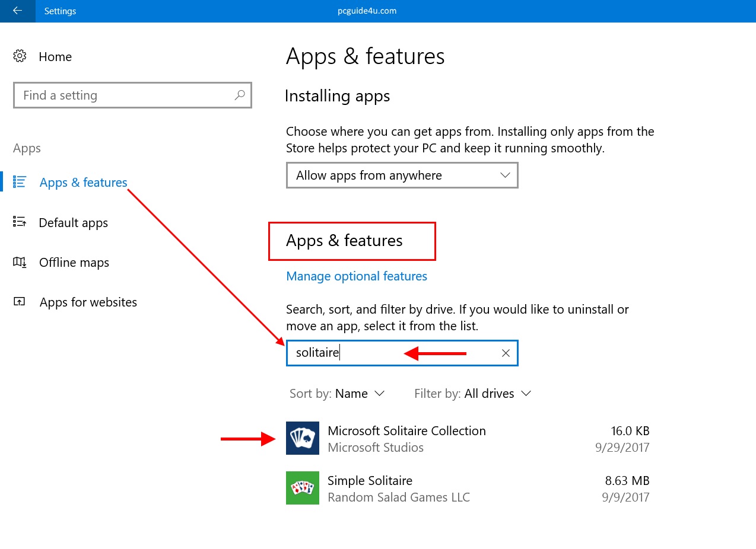
Task: Go to Offline maps section
Action: (74, 263)
